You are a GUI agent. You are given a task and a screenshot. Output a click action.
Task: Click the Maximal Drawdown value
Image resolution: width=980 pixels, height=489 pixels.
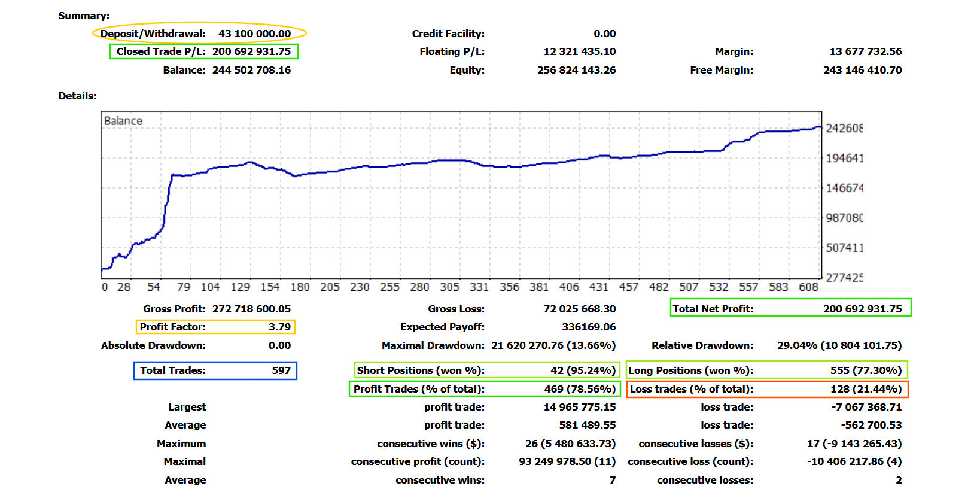coord(553,345)
